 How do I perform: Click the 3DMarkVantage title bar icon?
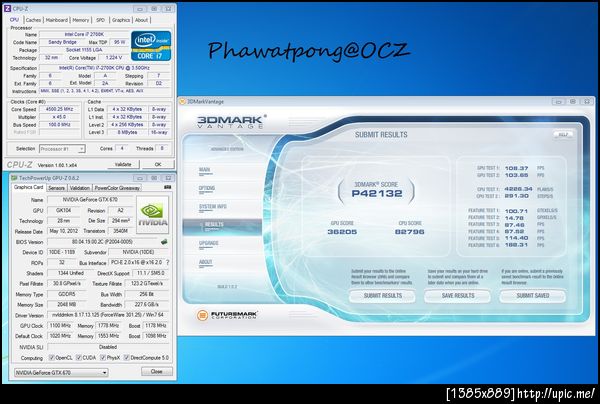click(183, 101)
